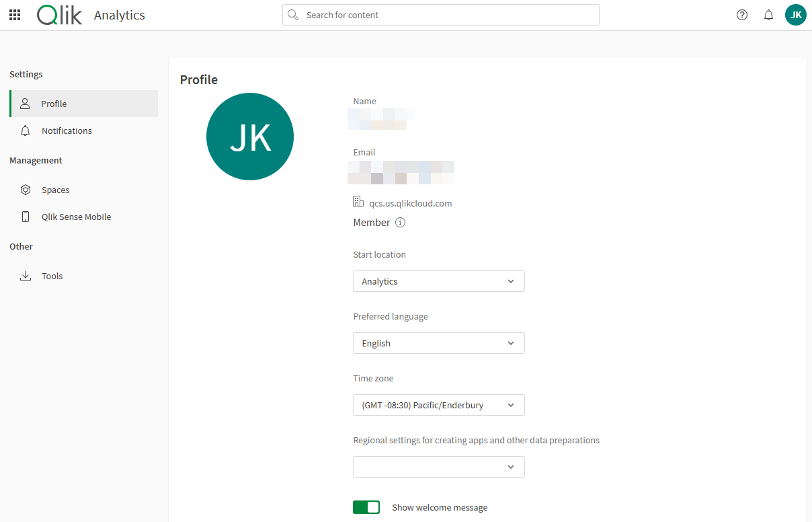Image resolution: width=812 pixels, height=522 pixels.
Task: Click the large JK profile picture circle
Action: pyautogui.click(x=249, y=136)
